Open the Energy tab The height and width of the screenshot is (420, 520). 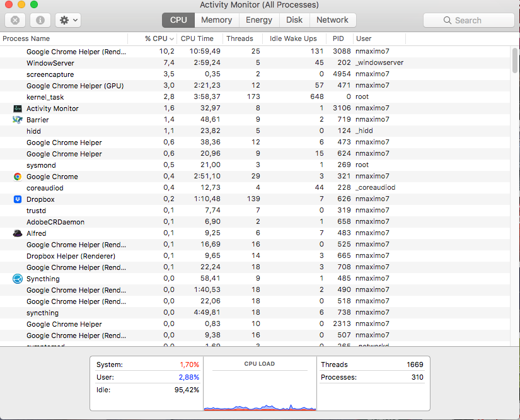pyautogui.click(x=259, y=20)
